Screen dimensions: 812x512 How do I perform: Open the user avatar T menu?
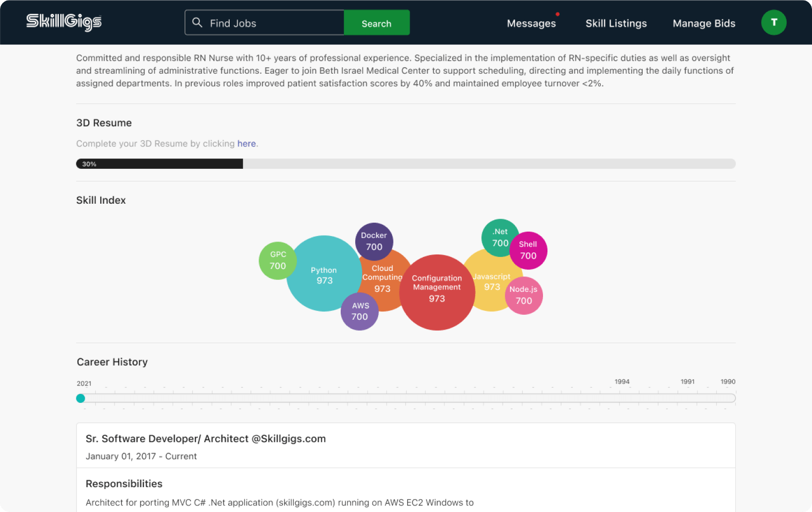(x=773, y=22)
